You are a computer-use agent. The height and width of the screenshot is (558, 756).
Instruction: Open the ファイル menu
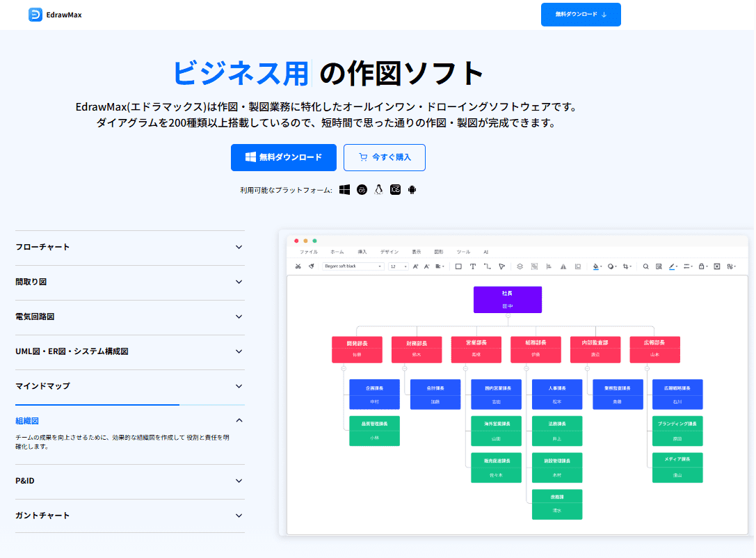309,252
